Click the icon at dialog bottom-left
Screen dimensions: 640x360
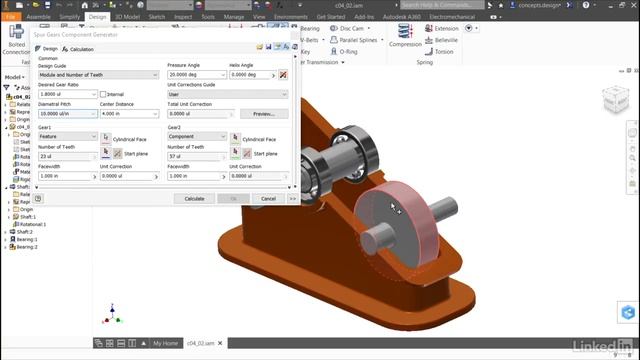(38, 198)
